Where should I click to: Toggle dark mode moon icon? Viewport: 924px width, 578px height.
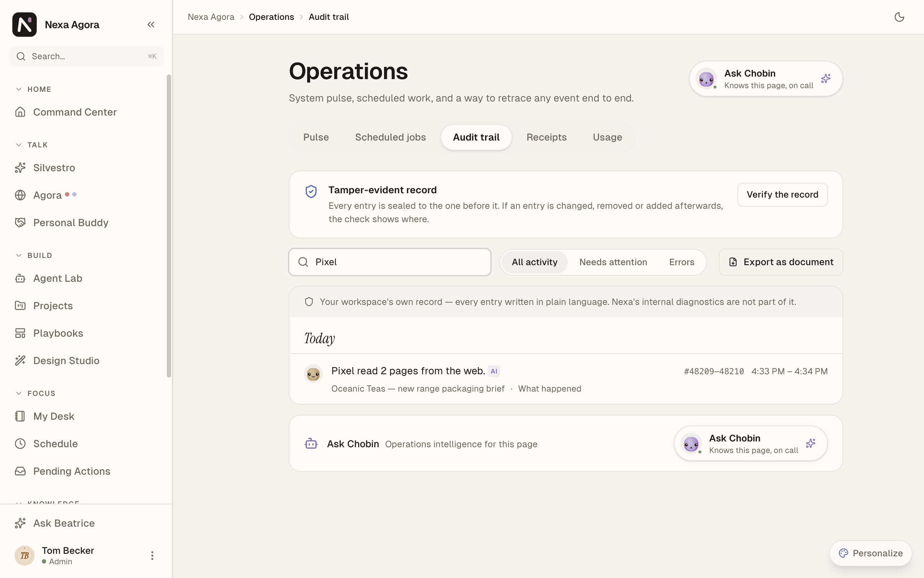(x=899, y=17)
